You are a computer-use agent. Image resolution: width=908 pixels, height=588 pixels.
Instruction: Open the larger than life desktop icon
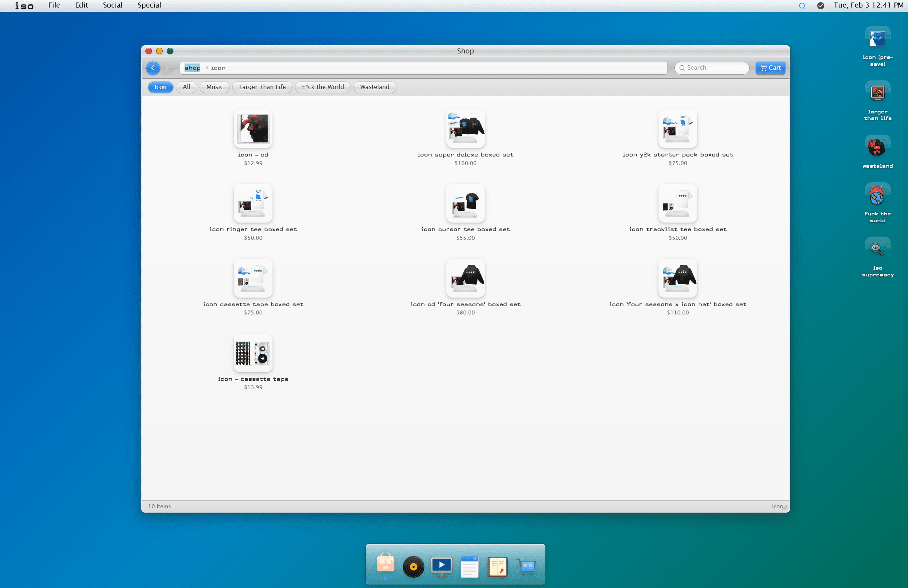click(x=877, y=93)
